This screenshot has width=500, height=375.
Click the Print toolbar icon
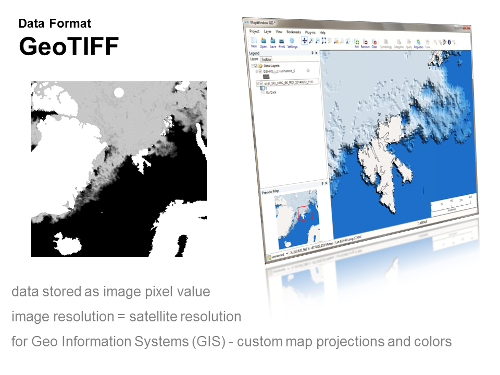click(282, 42)
